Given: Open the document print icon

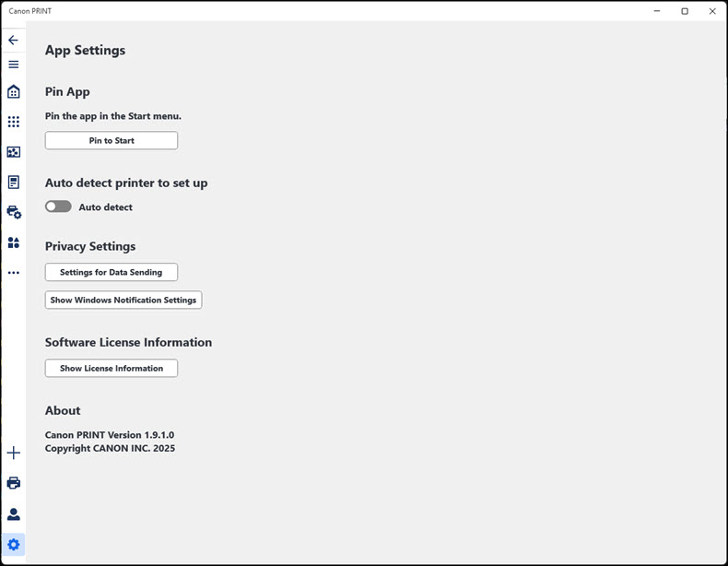Looking at the screenshot, I should click(13, 183).
